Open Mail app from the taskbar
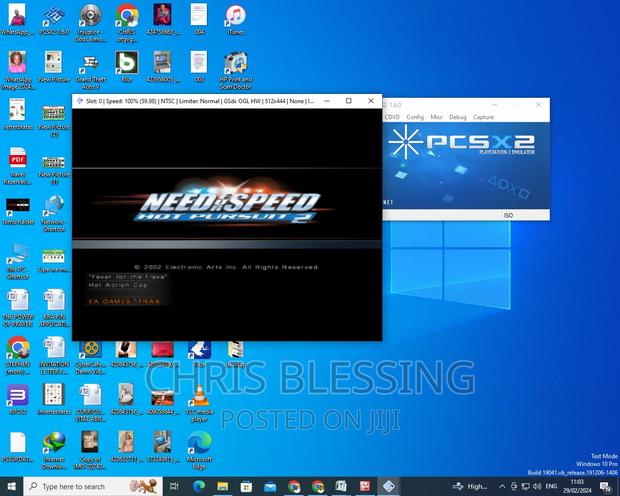 tap(270, 487)
